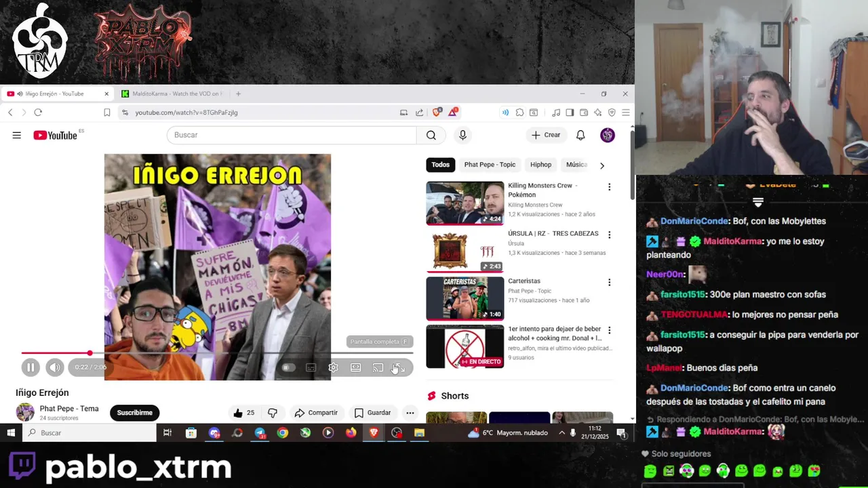Image resolution: width=868 pixels, height=488 pixels.
Task: Go back in browser history
Action: [x=10, y=113]
